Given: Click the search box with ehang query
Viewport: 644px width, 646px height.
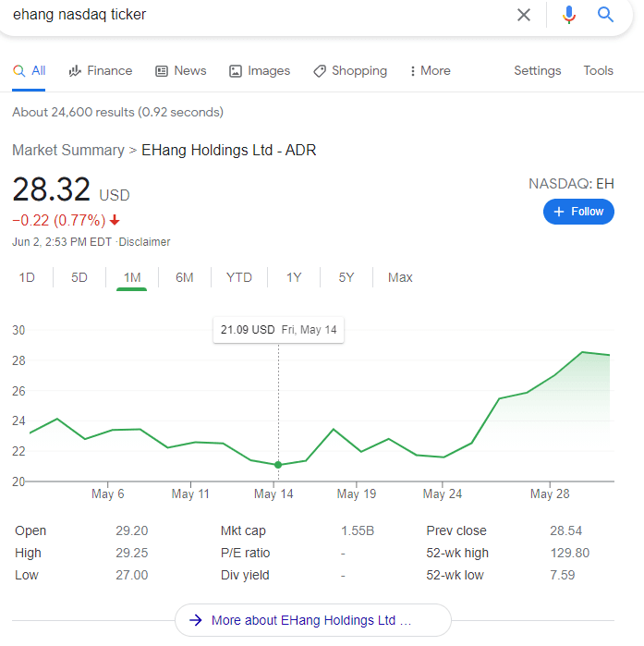Looking at the screenshot, I should coord(259,15).
